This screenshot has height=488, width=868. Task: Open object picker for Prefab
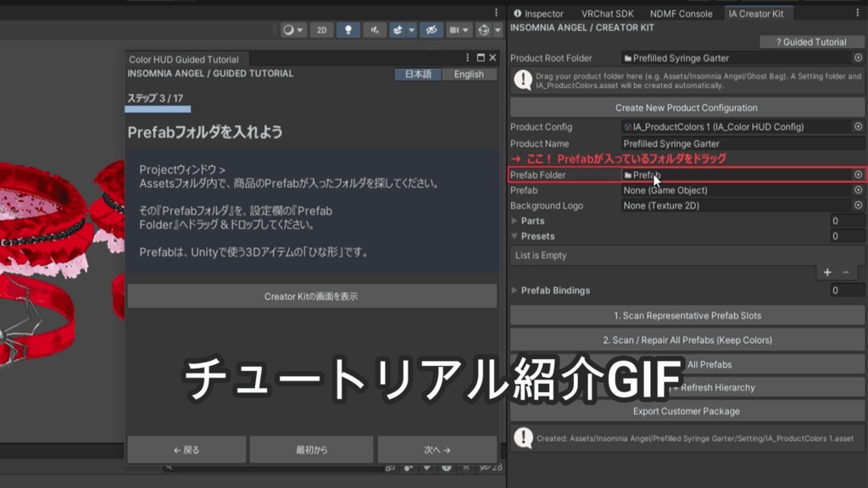pyautogui.click(x=858, y=190)
